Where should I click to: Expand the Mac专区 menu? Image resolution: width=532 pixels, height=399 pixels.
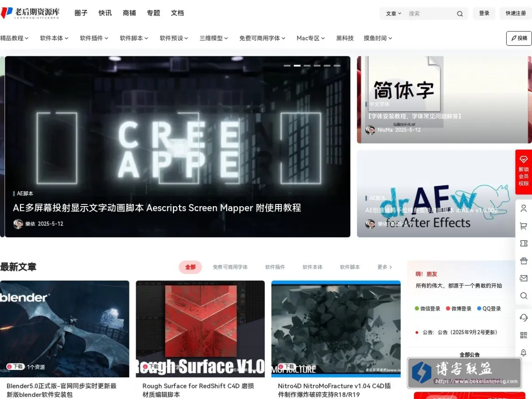pos(311,38)
